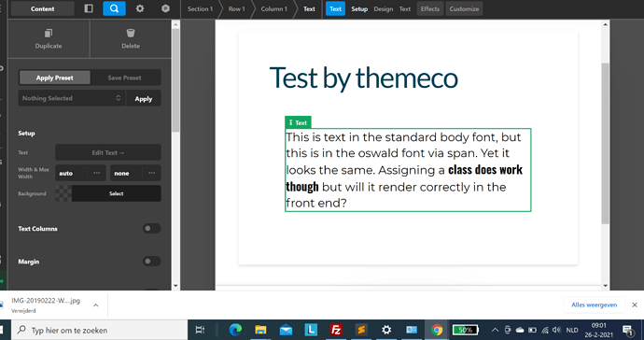Open Chrome from the taskbar
Screen dimensions: 644x340
pyautogui.click(x=437, y=330)
